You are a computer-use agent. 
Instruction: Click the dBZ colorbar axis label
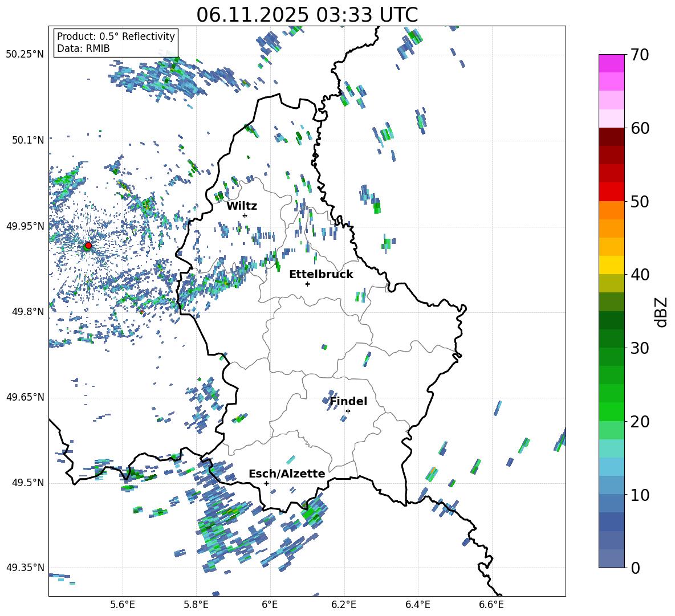[x=661, y=312]
